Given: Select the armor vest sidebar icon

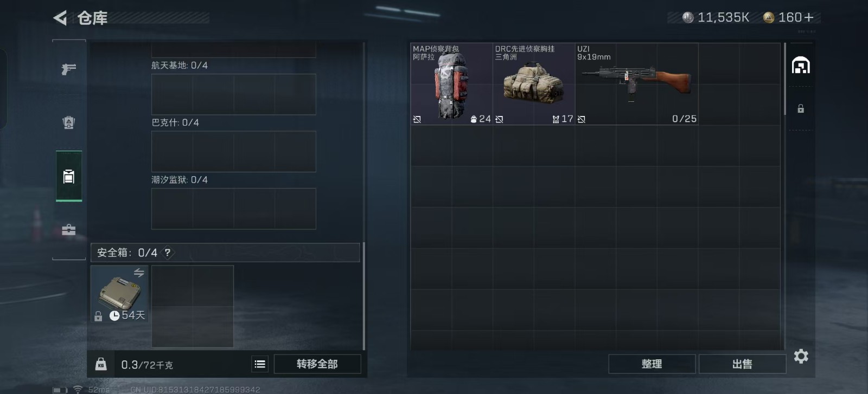Looking at the screenshot, I should tap(68, 123).
